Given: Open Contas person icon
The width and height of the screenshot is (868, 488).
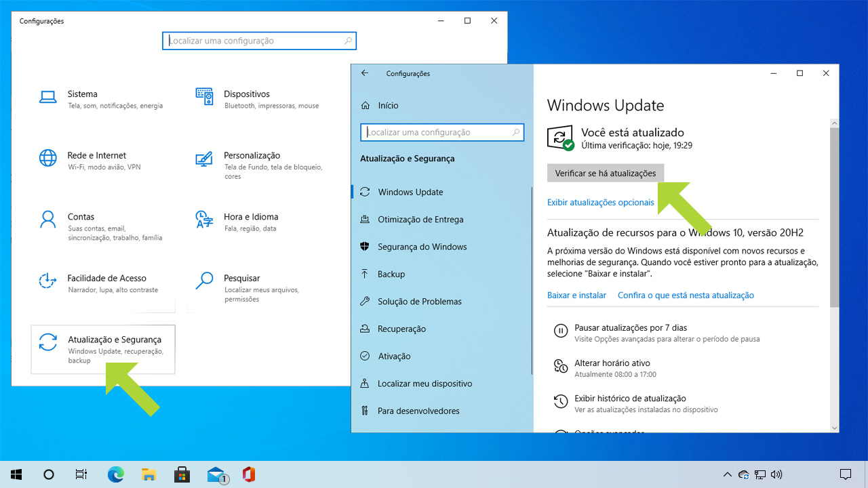Looking at the screenshot, I should tap(48, 220).
